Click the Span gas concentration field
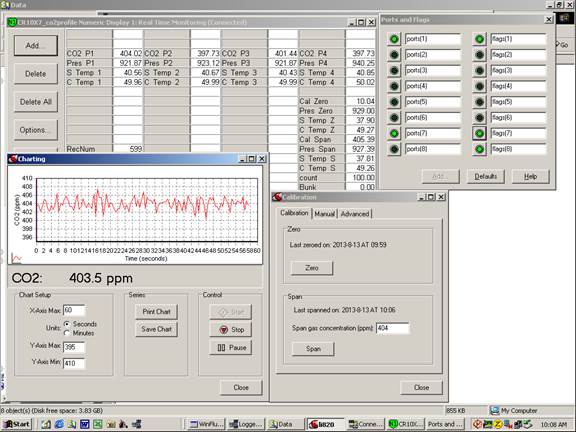576x432 pixels. [392, 328]
